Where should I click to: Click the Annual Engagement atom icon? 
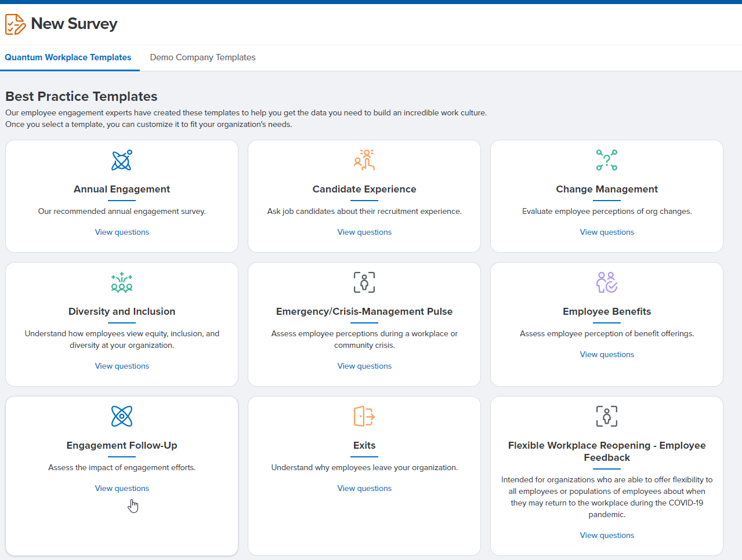coord(122,160)
